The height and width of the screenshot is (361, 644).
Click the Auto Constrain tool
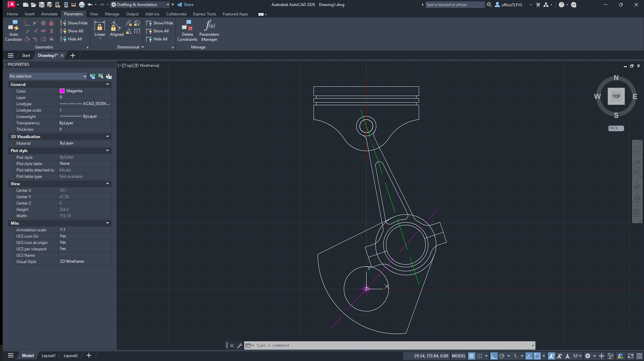pyautogui.click(x=13, y=30)
